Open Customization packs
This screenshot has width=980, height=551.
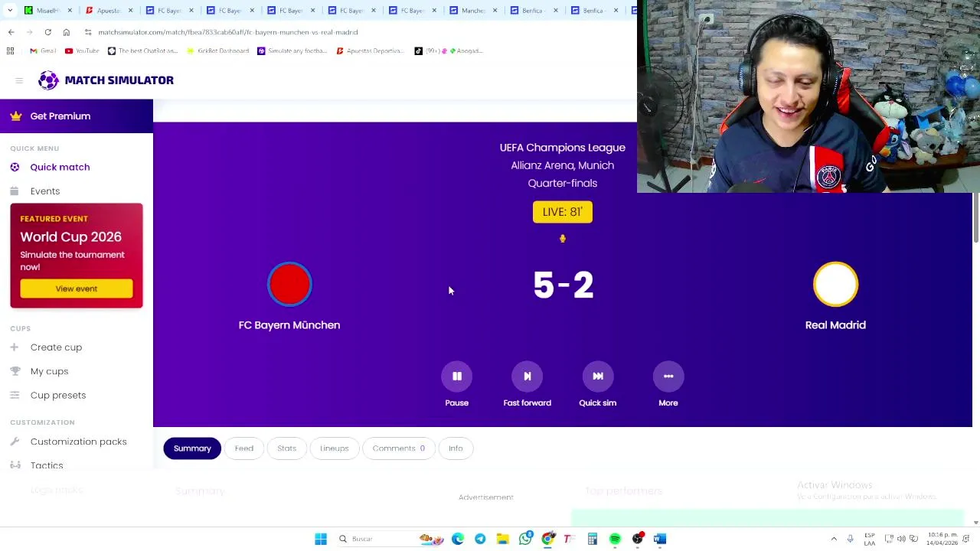click(x=78, y=442)
